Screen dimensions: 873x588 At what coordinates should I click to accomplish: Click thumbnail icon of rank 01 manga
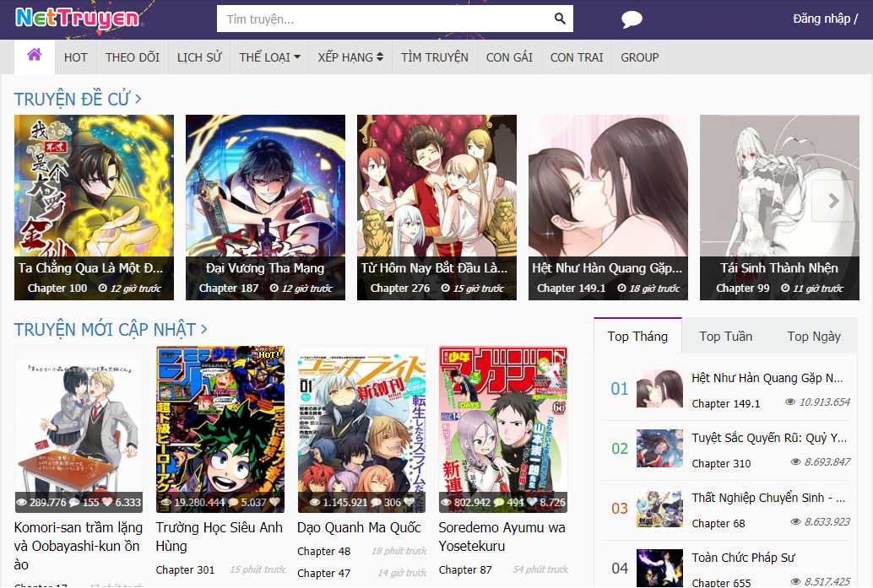coord(659,389)
